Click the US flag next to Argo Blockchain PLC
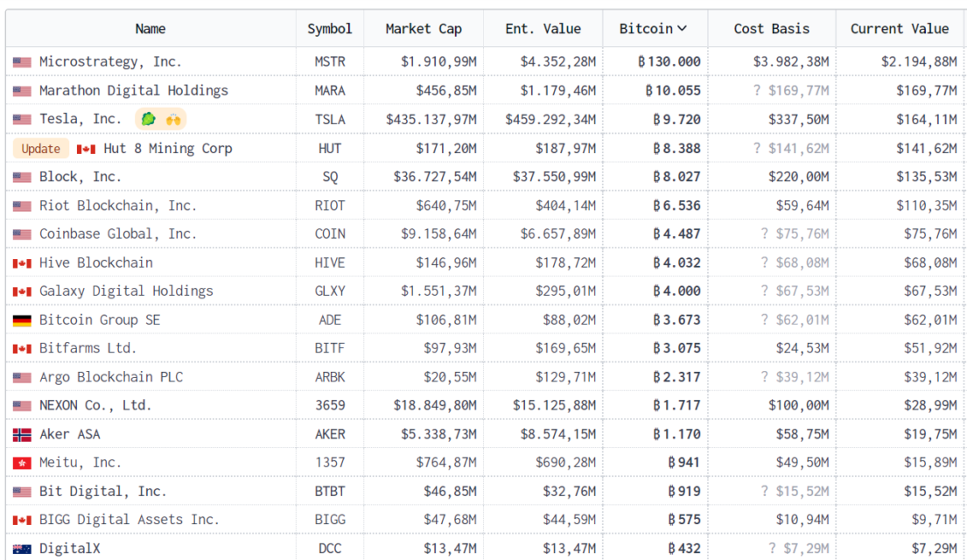Viewport: 967px width, 560px height. pos(22,377)
